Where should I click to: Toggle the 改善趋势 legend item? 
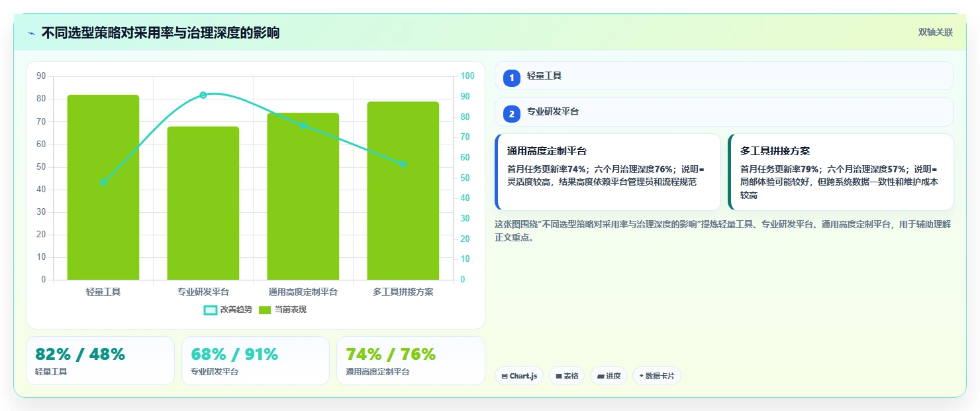click(x=228, y=310)
